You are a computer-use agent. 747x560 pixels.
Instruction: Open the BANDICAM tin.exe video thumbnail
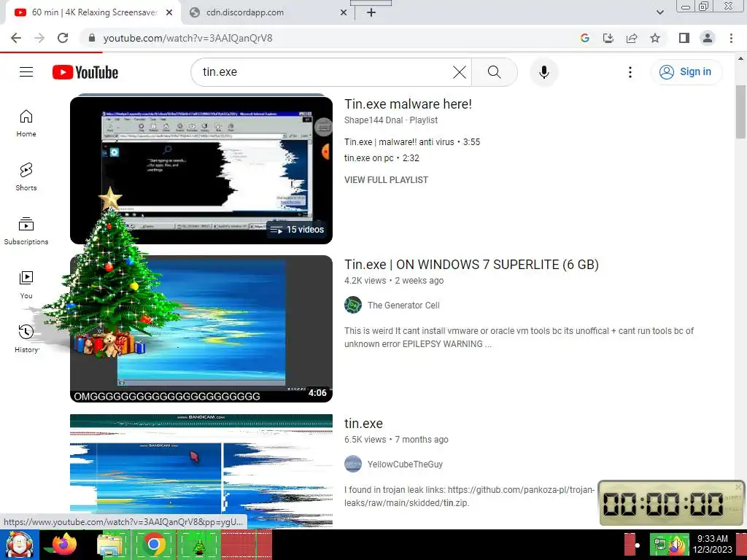[201, 470]
